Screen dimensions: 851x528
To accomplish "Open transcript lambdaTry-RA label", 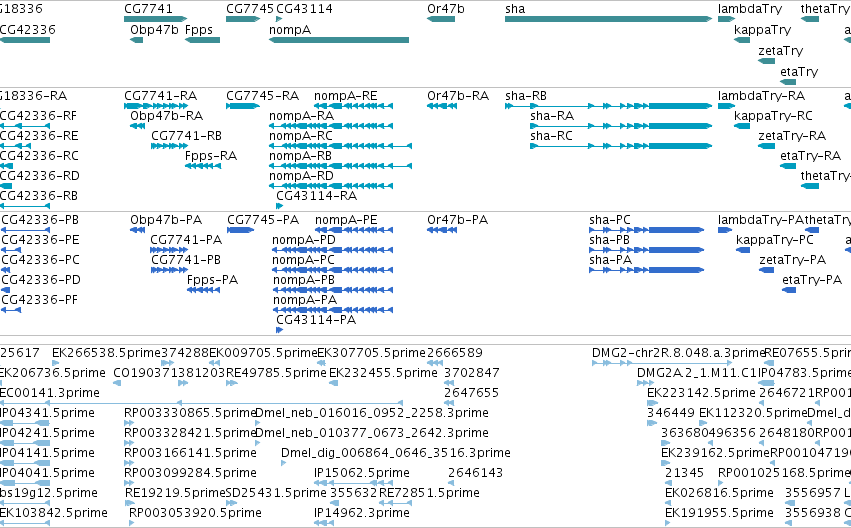I will pos(761,96).
